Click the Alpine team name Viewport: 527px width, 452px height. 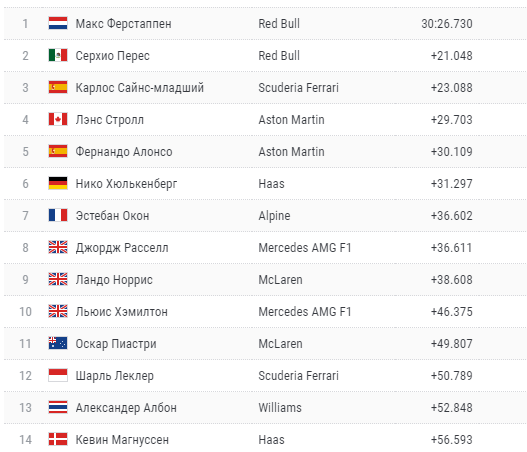(x=274, y=216)
